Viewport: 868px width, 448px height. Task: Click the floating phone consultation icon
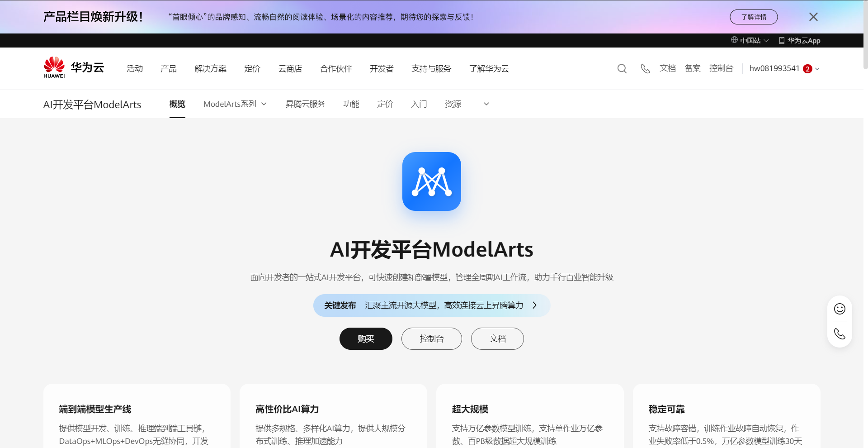click(840, 334)
